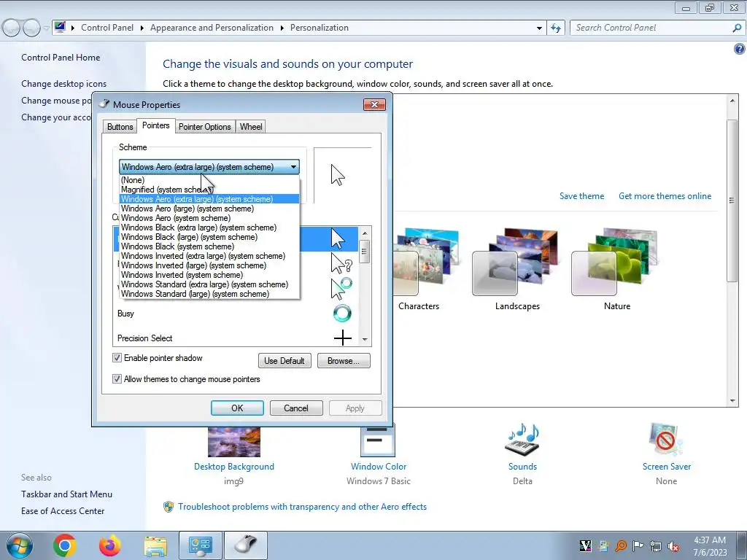Open Control Panel Home link

point(61,58)
